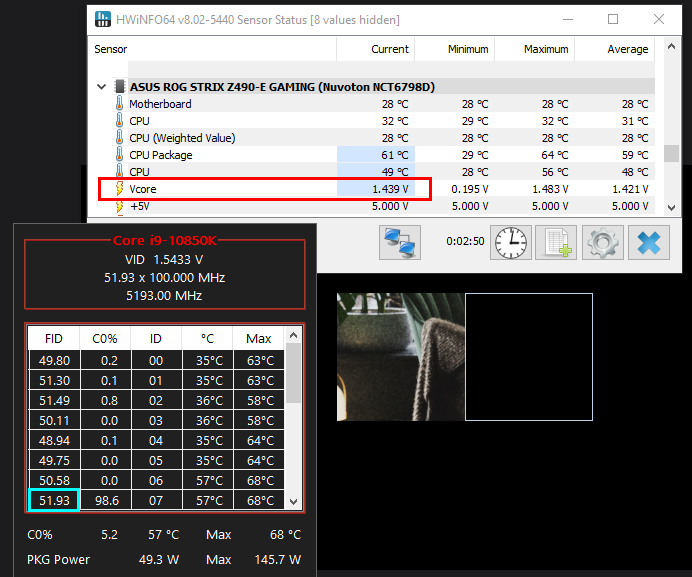
Task: Click the CPU Package thermometer icon
Action: click(x=119, y=155)
